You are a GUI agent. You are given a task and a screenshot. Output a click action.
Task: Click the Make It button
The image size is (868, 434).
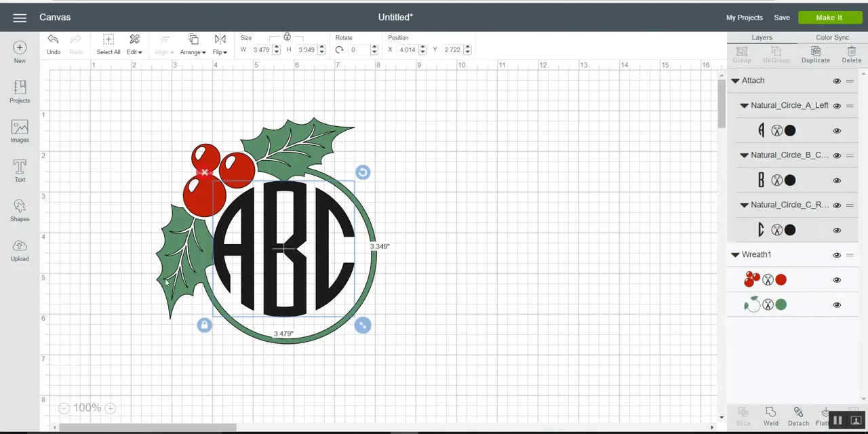(x=829, y=18)
